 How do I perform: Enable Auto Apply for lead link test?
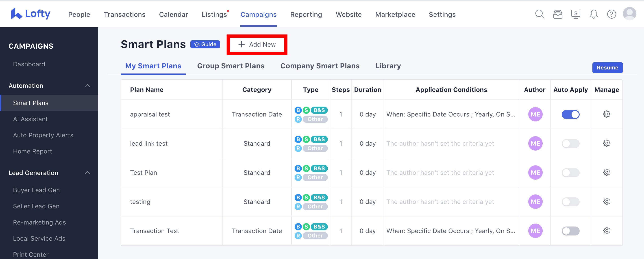[570, 143]
